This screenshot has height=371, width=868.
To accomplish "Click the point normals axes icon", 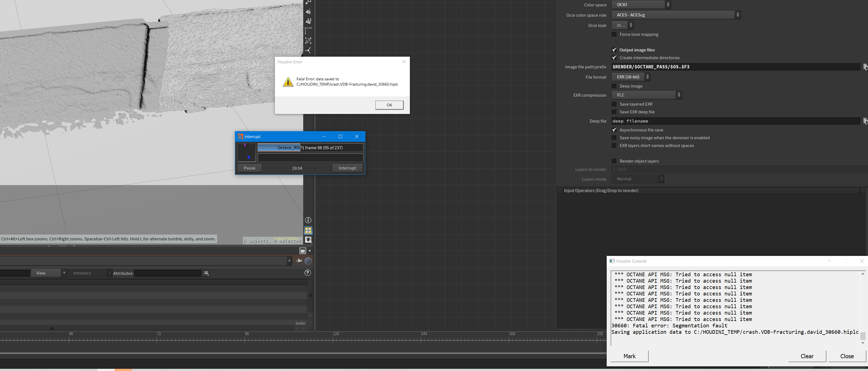I will point(308,50).
